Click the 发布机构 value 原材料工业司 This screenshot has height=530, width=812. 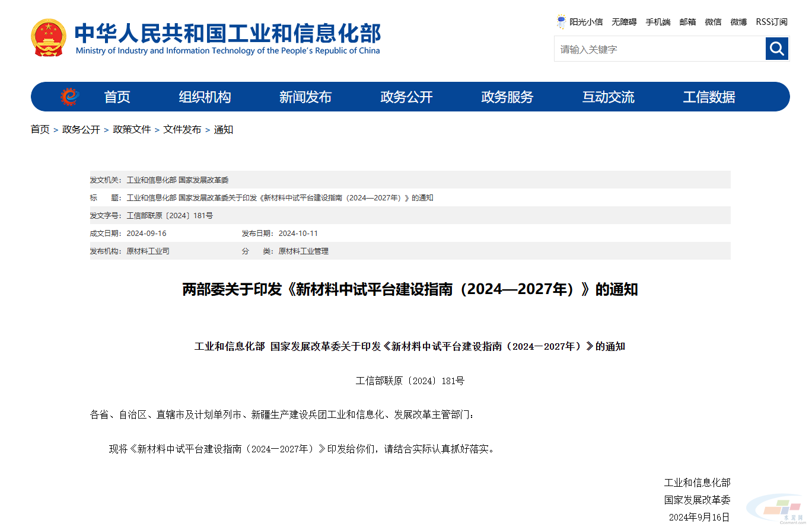click(x=148, y=251)
